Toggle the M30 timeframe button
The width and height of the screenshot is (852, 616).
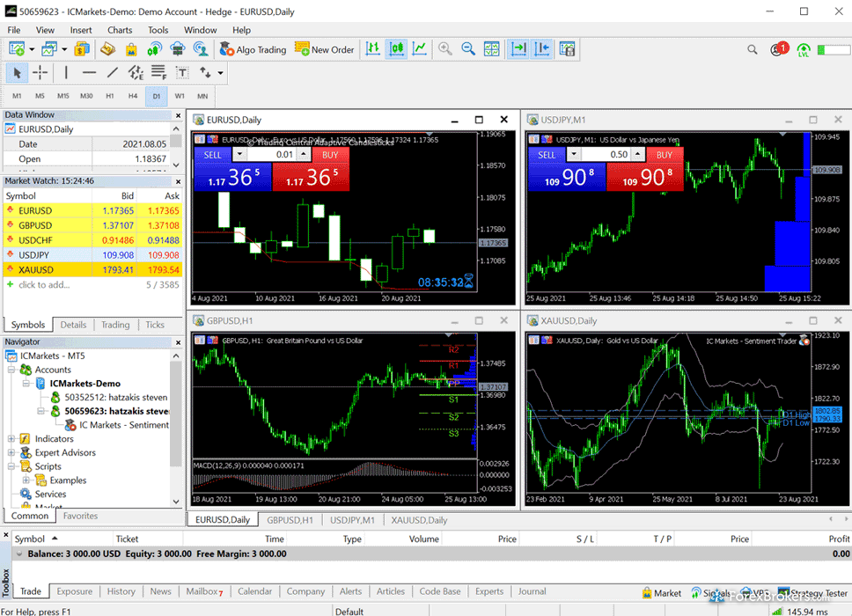click(87, 96)
